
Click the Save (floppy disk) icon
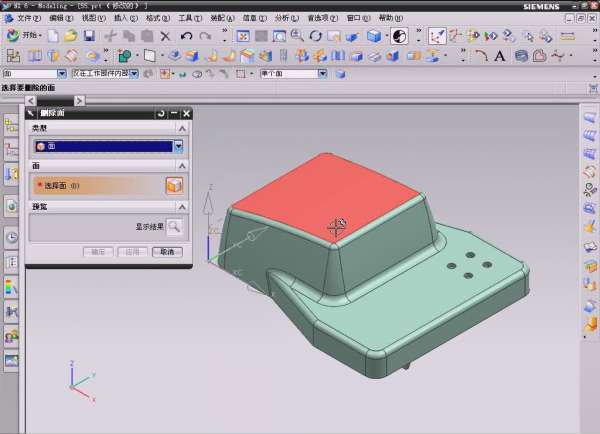(91, 36)
